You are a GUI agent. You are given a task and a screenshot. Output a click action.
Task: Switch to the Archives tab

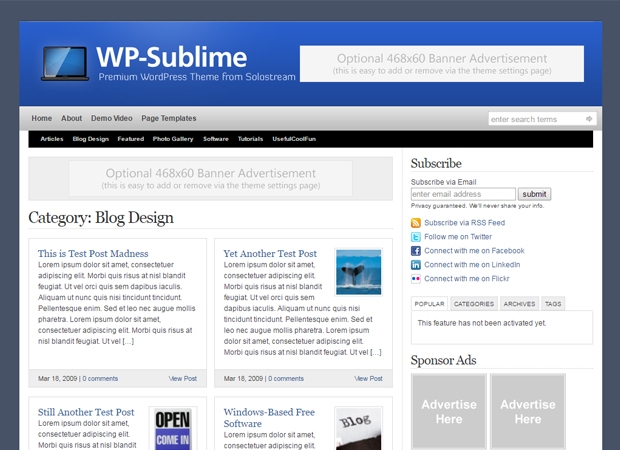coord(519,304)
